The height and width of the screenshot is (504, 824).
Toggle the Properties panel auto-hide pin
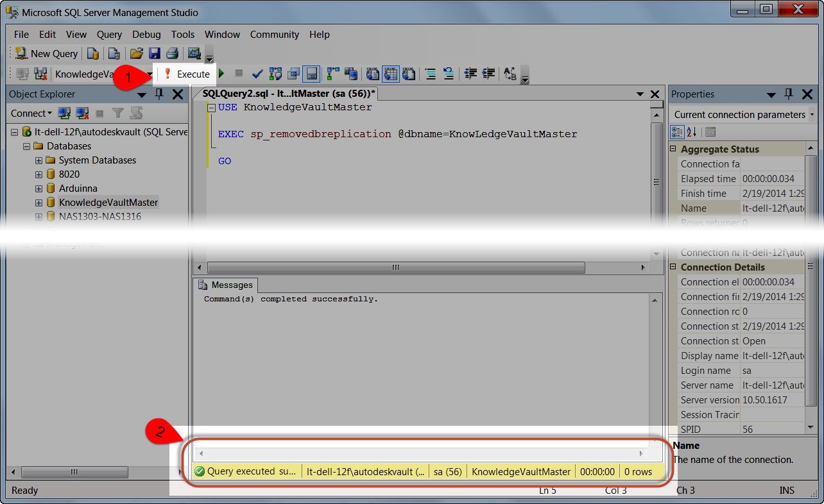[x=789, y=94]
